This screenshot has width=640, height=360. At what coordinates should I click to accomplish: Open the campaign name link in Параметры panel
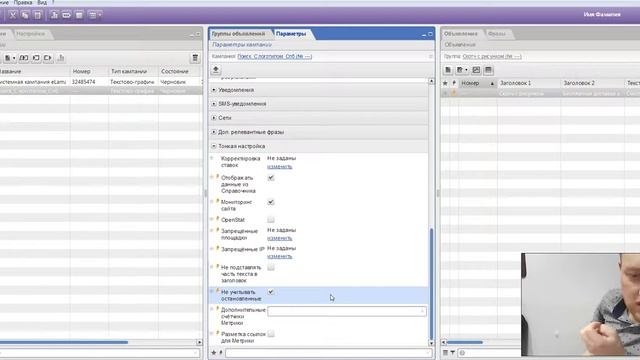tap(275, 56)
